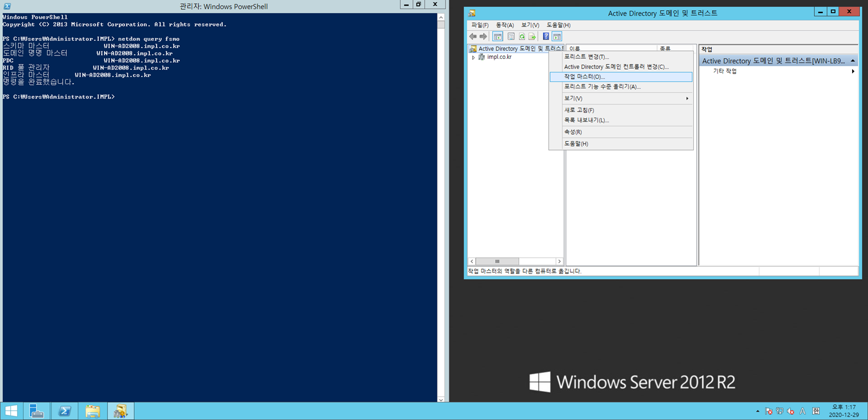Click the PowerShell icon in its title bar
Screen dimensions: 868x420
(x=7, y=6)
